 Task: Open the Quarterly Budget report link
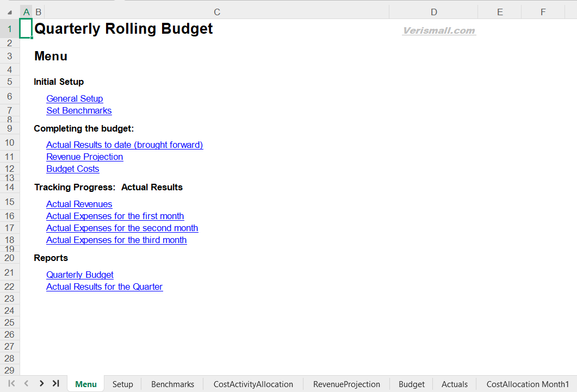80,275
